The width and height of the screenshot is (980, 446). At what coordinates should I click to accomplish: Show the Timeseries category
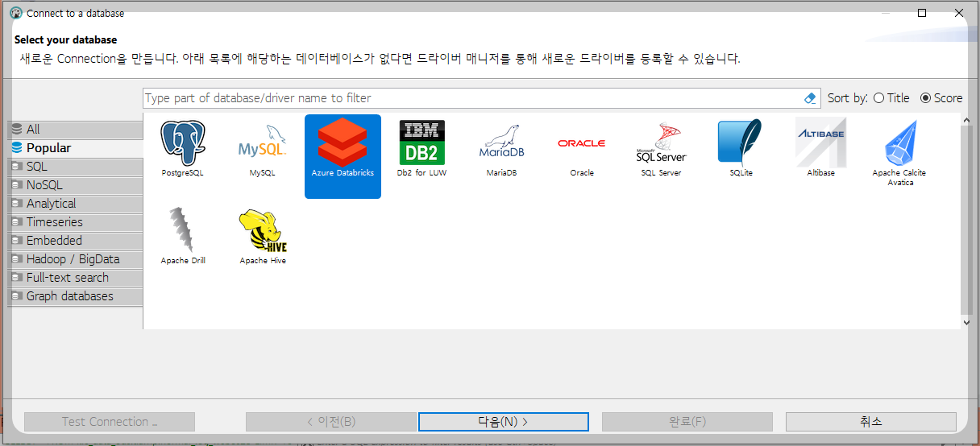pyautogui.click(x=75, y=222)
